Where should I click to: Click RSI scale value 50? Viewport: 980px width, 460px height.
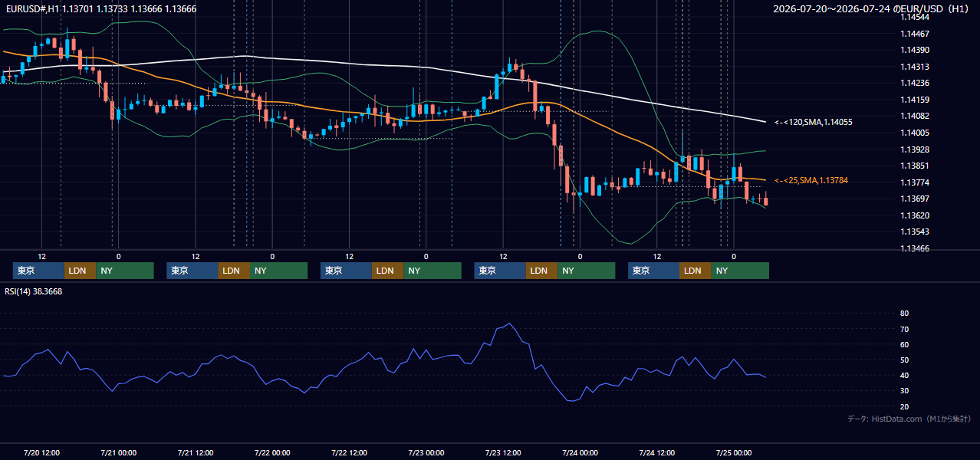[904, 360]
